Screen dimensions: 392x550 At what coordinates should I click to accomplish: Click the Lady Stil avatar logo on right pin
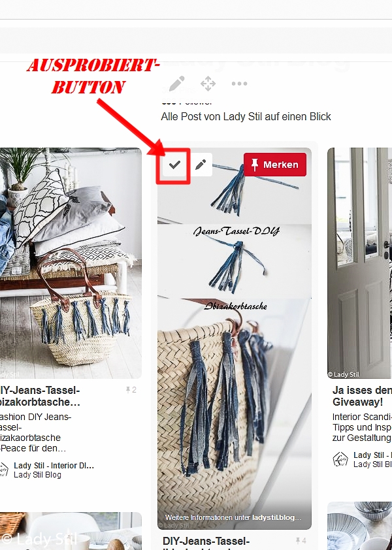tap(340, 459)
